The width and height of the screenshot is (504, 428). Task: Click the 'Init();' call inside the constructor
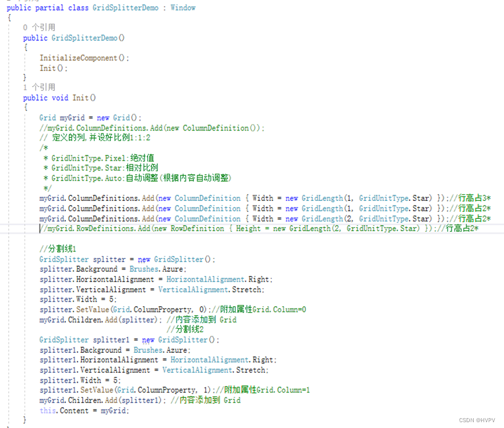tap(54, 68)
